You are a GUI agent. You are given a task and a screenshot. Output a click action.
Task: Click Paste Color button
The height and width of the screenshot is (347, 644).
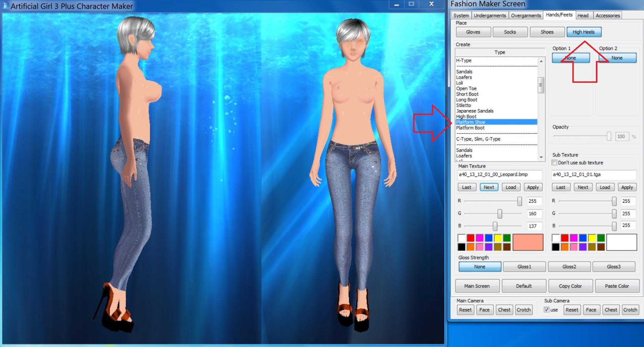tap(617, 286)
